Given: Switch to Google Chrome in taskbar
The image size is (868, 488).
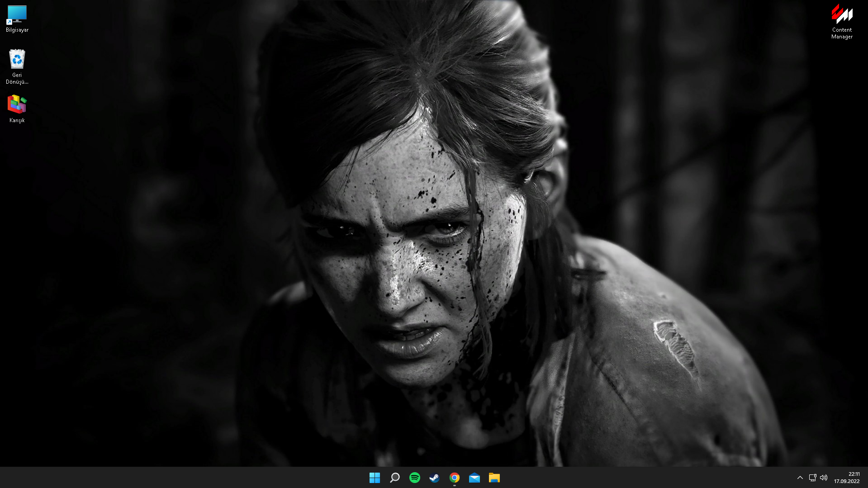Looking at the screenshot, I should pyautogui.click(x=454, y=478).
